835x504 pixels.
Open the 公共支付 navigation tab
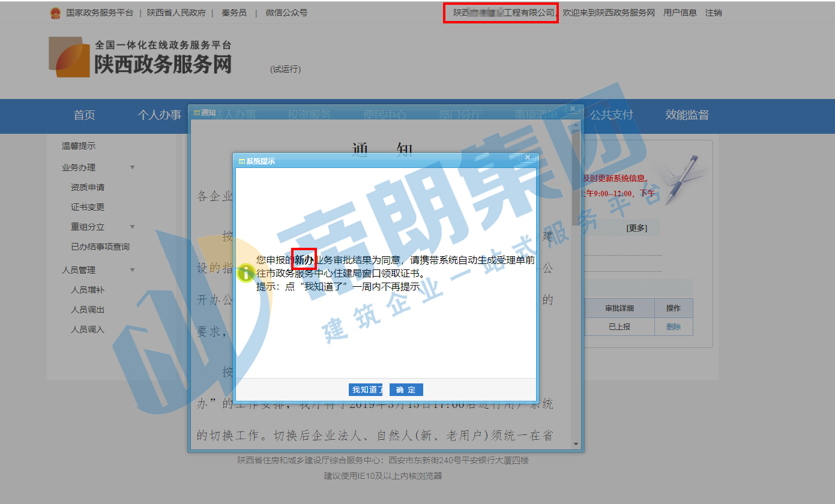(x=611, y=115)
